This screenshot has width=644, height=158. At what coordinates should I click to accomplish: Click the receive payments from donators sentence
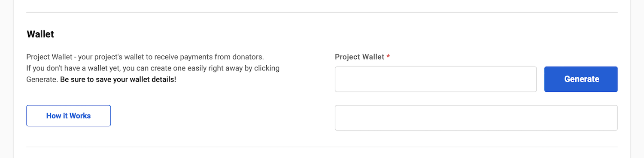click(x=145, y=57)
